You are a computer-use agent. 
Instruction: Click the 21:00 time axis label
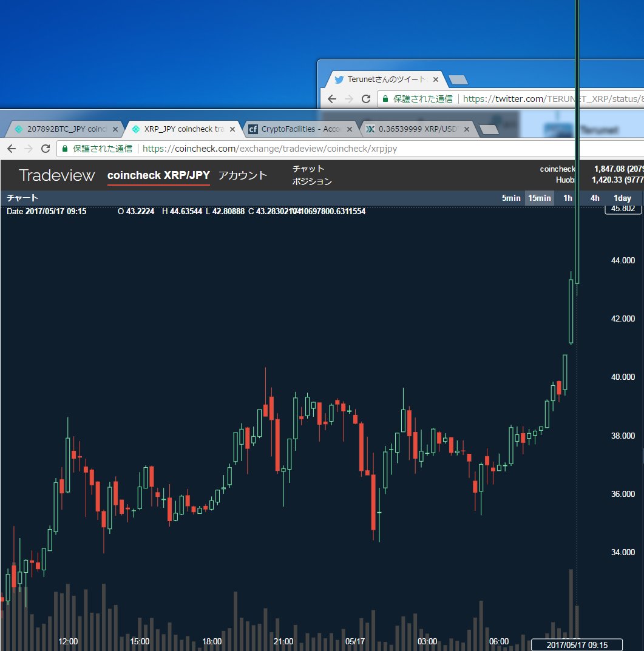click(x=283, y=641)
